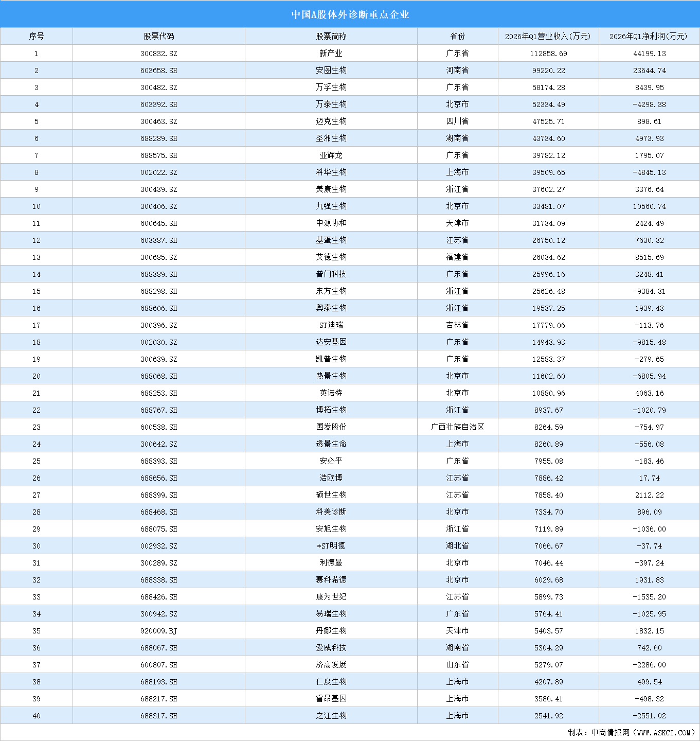This screenshot has height=741, width=700.
Task: Select stock code "920009.BJ"
Action: (x=159, y=631)
